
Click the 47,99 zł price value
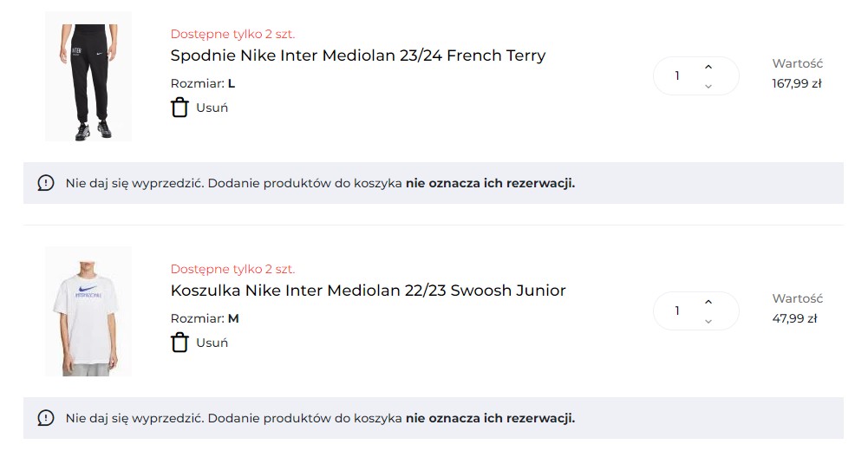(x=794, y=318)
